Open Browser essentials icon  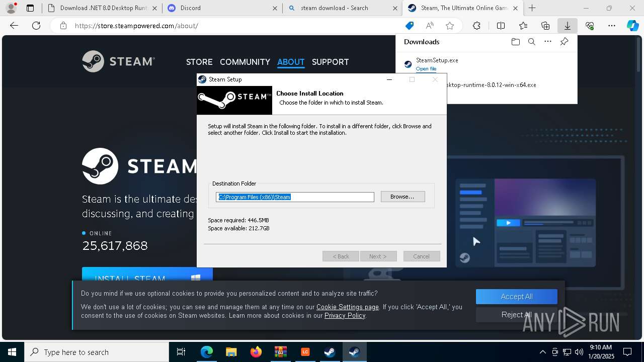[590, 26]
